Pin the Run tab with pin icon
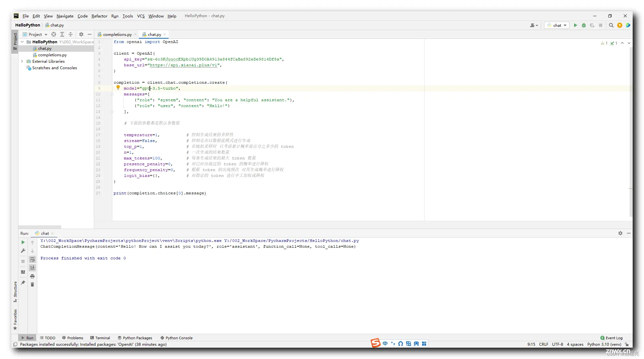 point(23,283)
